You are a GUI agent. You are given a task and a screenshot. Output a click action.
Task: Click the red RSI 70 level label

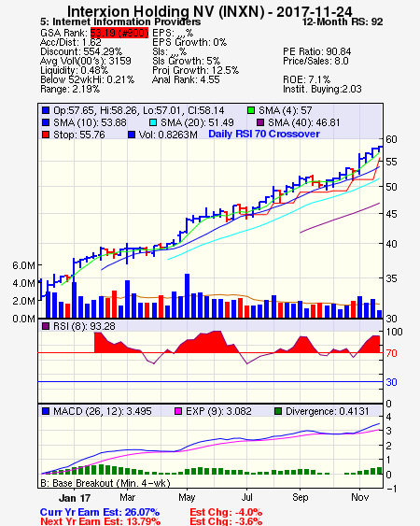coord(391,353)
